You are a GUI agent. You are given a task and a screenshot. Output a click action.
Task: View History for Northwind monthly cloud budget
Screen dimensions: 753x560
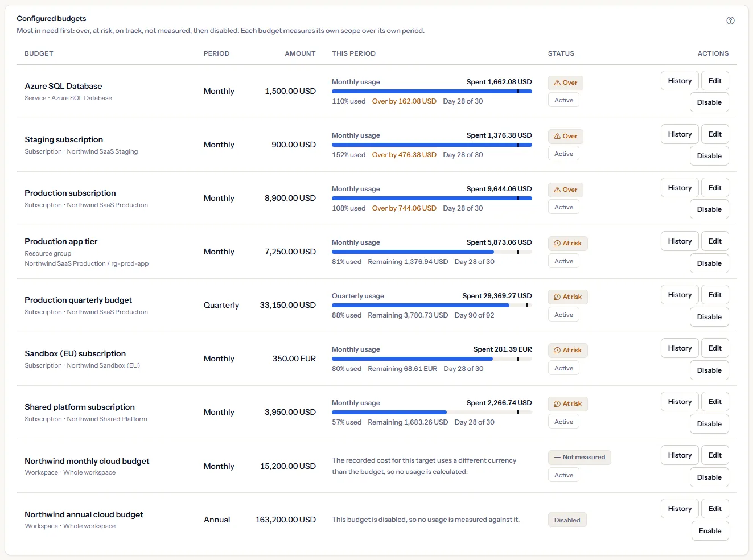(680, 455)
